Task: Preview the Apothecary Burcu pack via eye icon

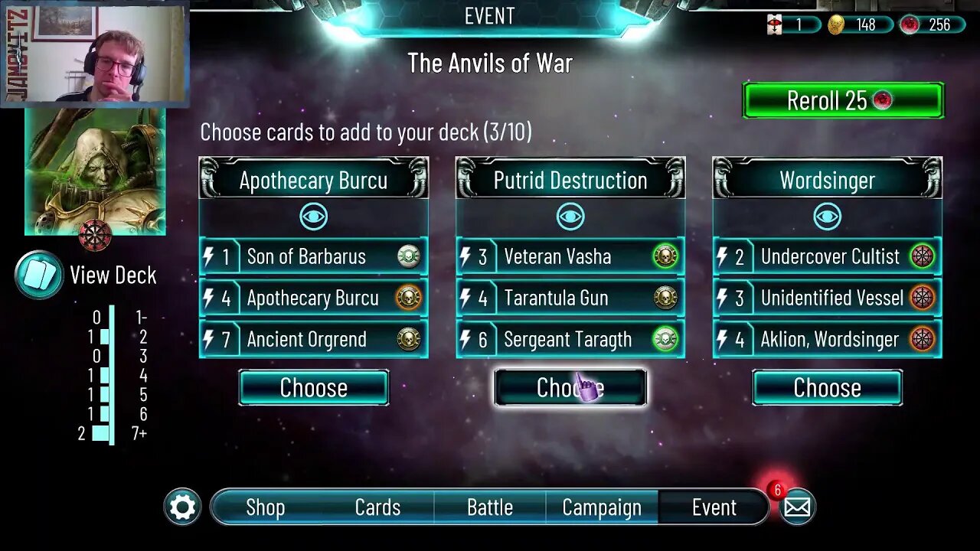Action: pos(313,217)
